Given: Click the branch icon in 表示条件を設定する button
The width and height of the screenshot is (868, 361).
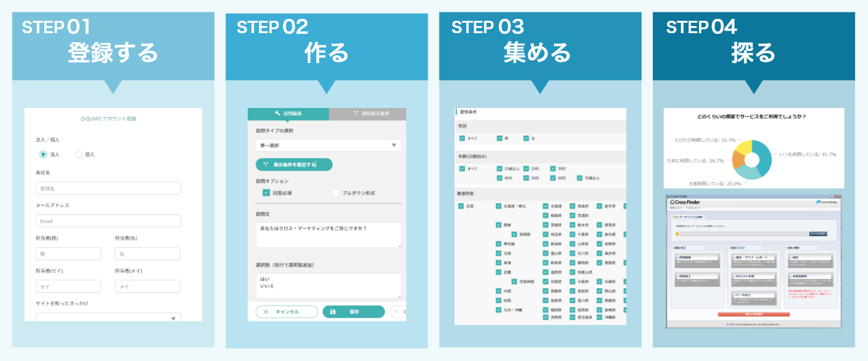Looking at the screenshot, I should (x=265, y=165).
